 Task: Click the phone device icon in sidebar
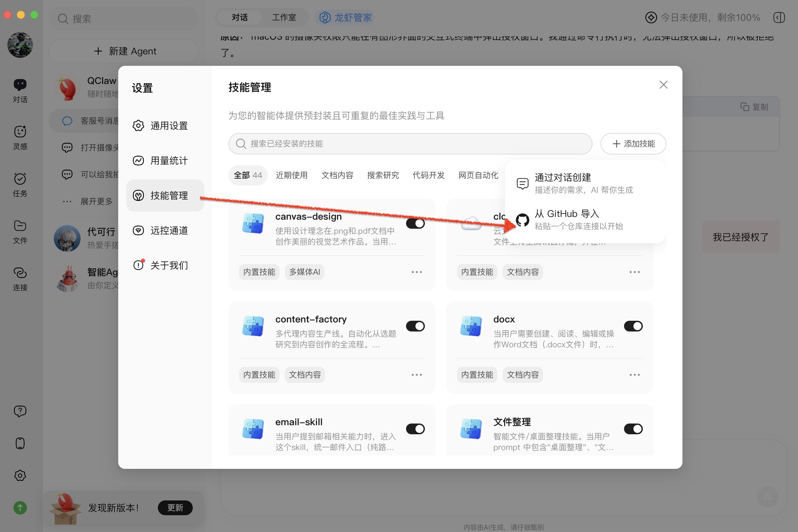coord(20,443)
